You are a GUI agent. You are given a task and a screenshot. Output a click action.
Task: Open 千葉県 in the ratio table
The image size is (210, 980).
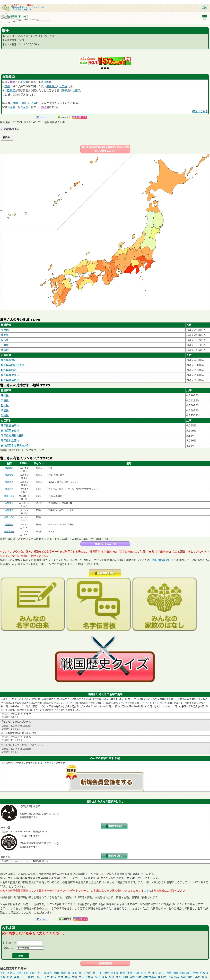5,415
